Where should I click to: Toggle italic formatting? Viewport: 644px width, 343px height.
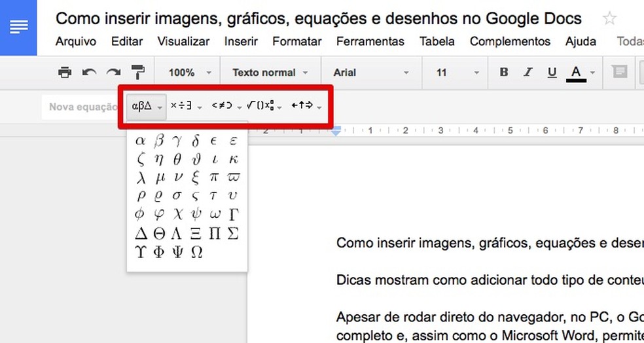click(x=528, y=72)
